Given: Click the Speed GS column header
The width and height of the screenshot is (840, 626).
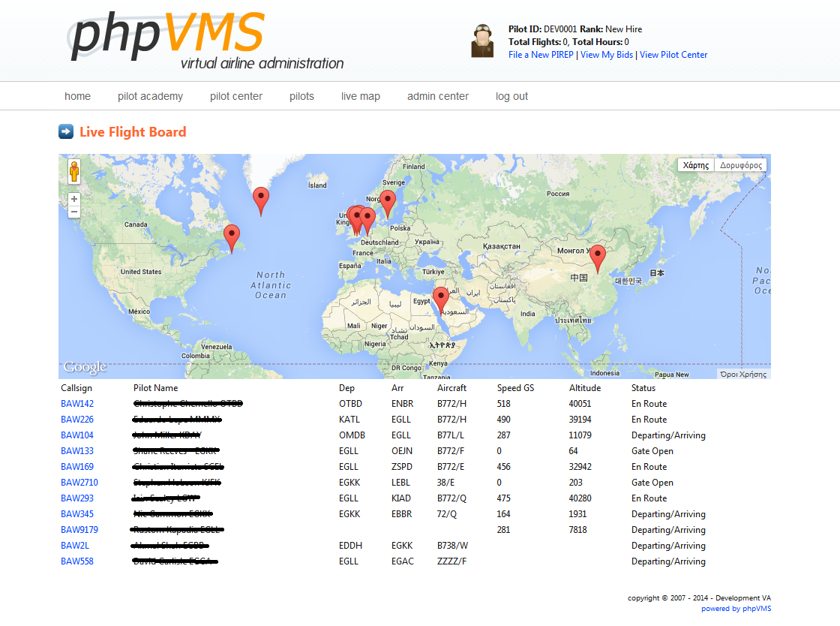Looking at the screenshot, I should pyautogui.click(x=515, y=388).
